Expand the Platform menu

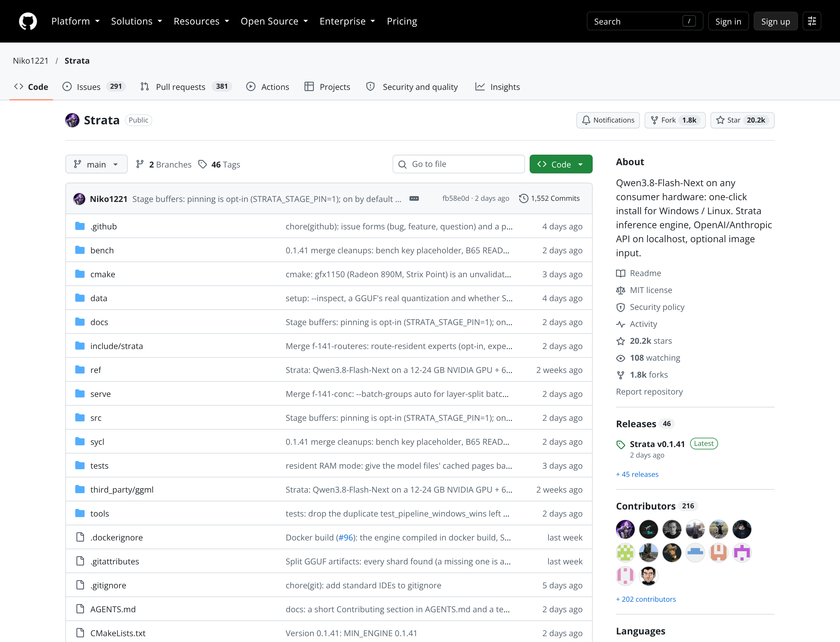pos(76,21)
